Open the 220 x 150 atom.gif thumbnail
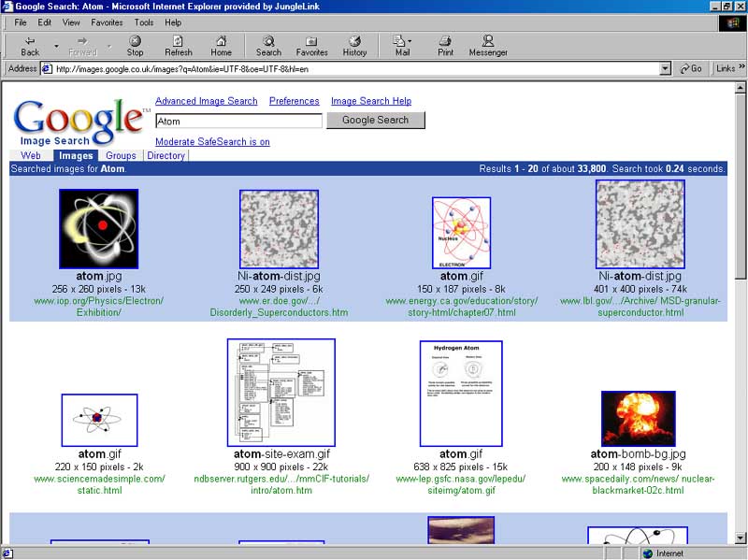This screenshot has height=560, width=748. [x=99, y=421]
